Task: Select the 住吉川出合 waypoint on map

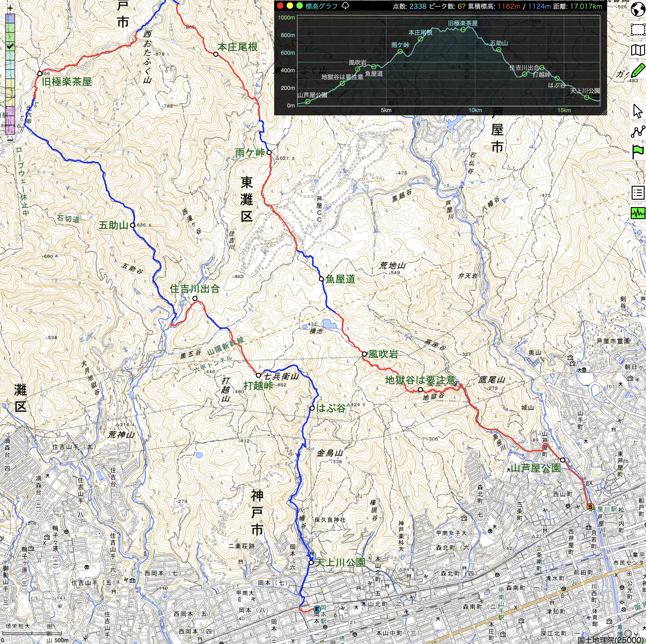Action: 195,298
